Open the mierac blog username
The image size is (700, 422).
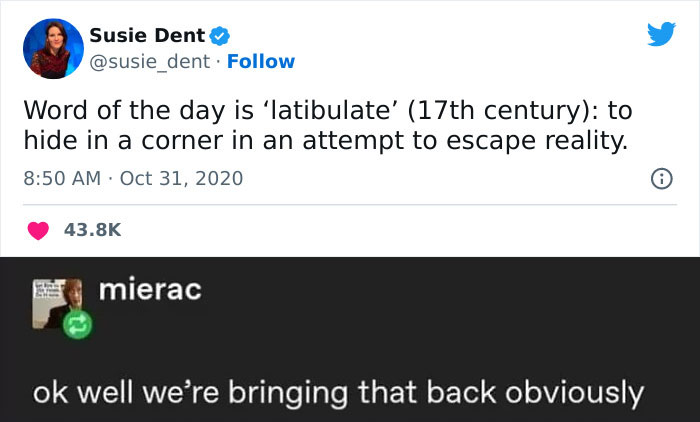(x=150, y=289)
